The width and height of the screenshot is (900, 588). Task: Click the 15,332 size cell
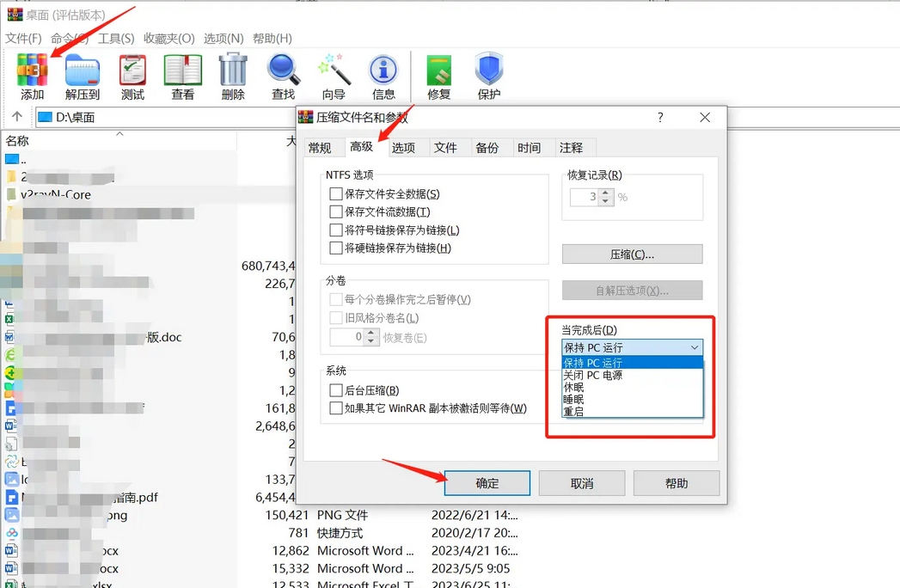point(291,568)
